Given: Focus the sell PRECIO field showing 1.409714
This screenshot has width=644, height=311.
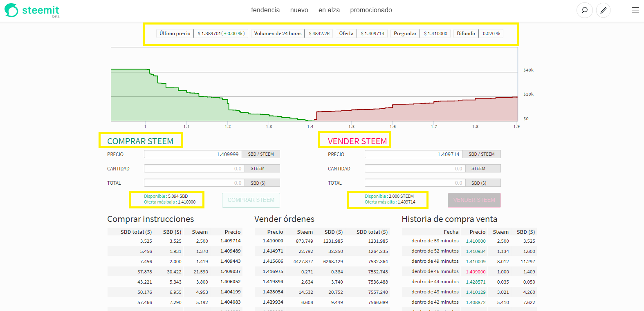Looking at the screenshot, I should (414, 154).
